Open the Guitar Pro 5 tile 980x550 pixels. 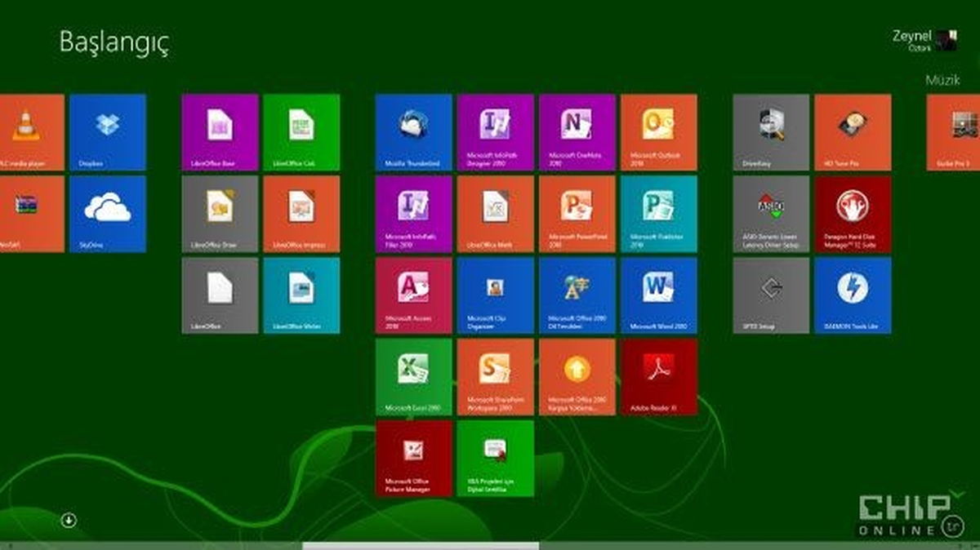[x=953, y=132]
